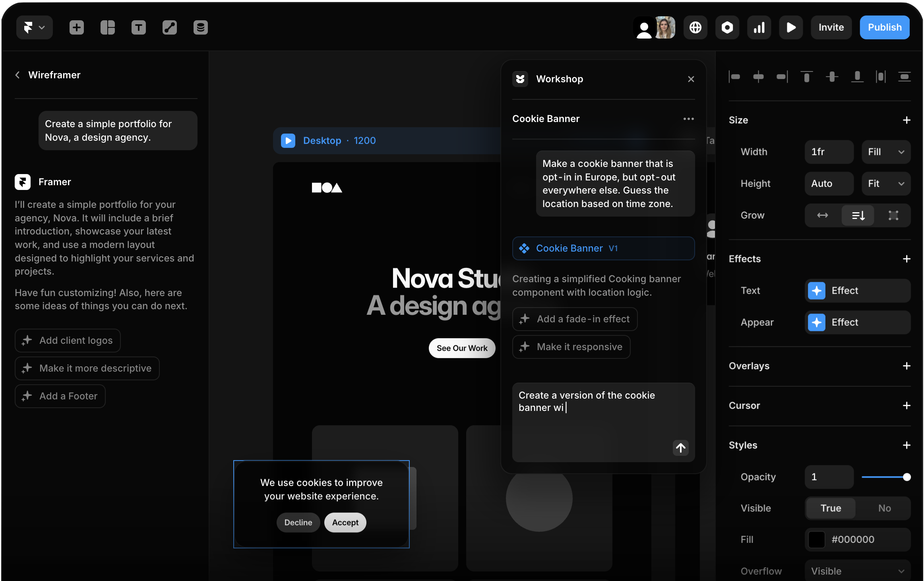Click the Publish button

click(884, 27)
